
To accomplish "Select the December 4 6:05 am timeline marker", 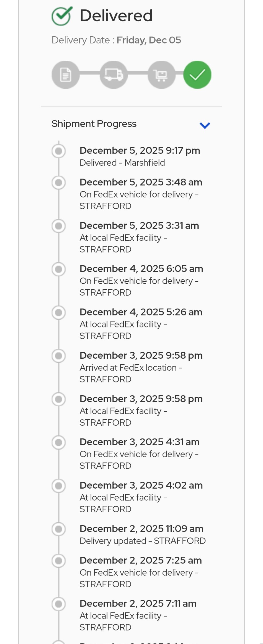I will (x=59, y=269).
